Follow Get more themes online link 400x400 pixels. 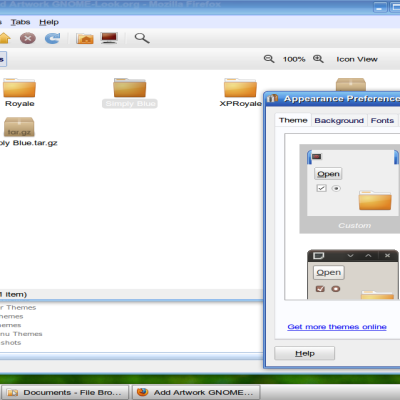pyautogui.click(x=337, y=327)
